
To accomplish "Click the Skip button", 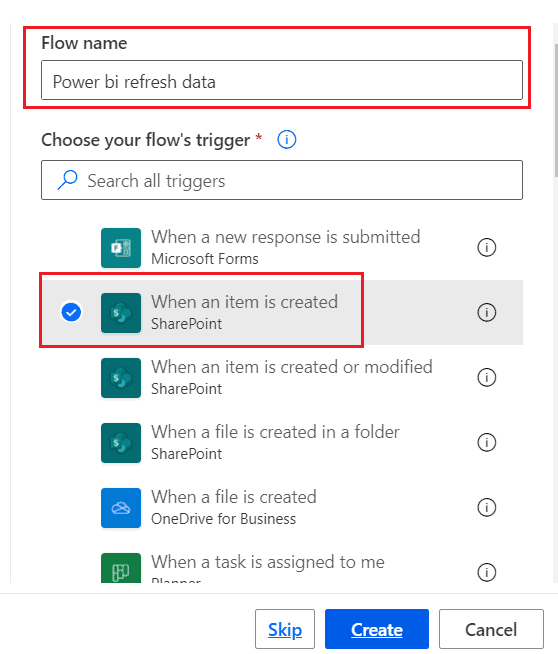I will (285, 629).
